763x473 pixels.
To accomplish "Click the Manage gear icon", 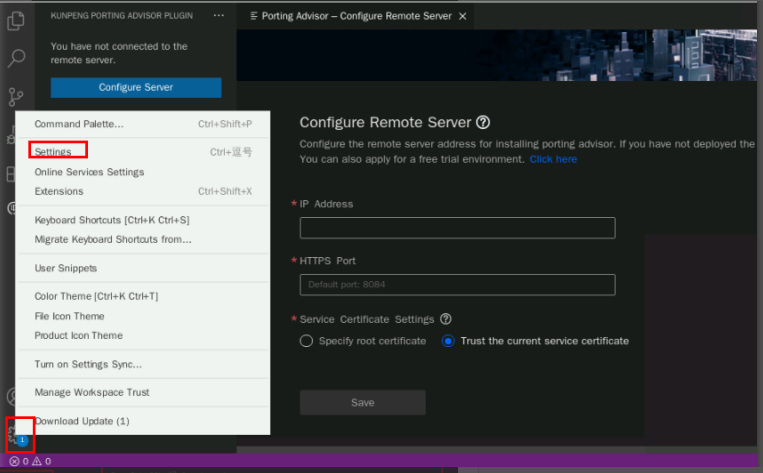I will pos(17,434).
